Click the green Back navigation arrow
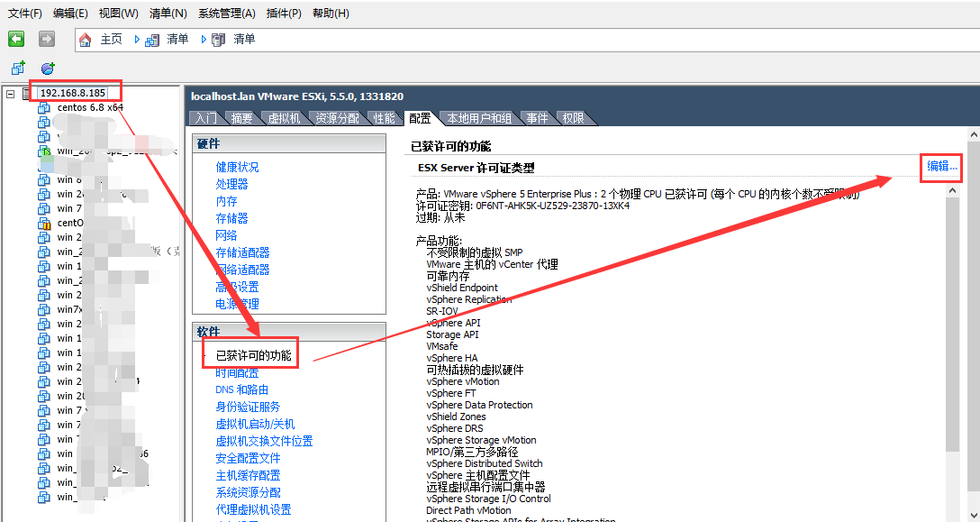Viewport: 980px width, 522px height. (16, 39)
